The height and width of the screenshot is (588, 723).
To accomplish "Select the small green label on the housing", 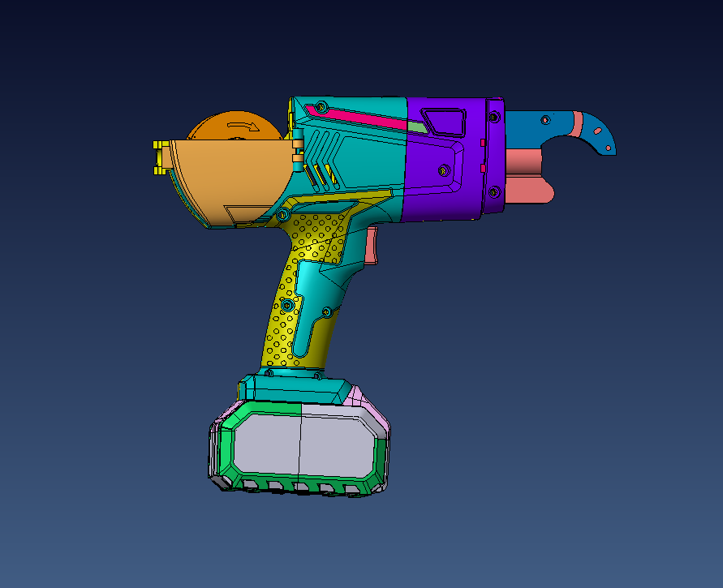I will (418, 127).
